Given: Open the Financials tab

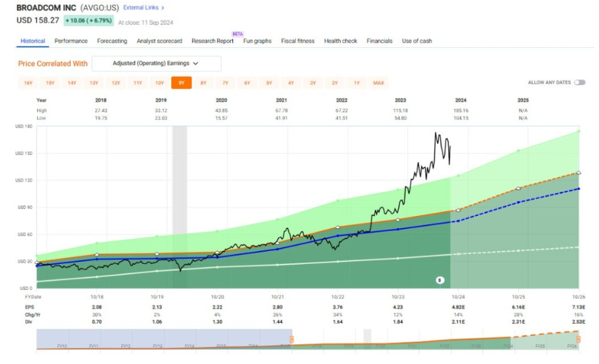Looking at the screenshot, I should pos(379,41).
